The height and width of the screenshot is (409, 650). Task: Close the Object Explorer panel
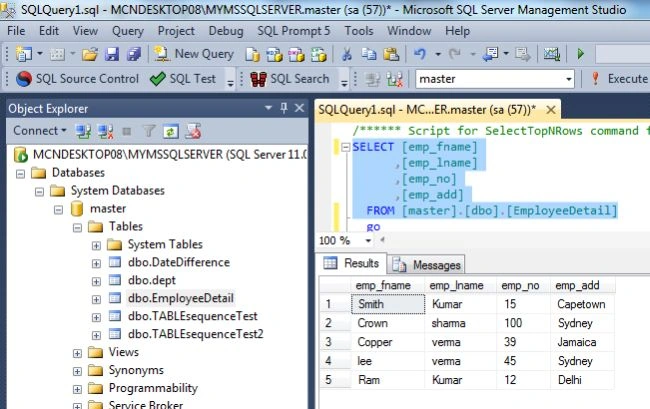pyautogui.click(x=299, y=109)
